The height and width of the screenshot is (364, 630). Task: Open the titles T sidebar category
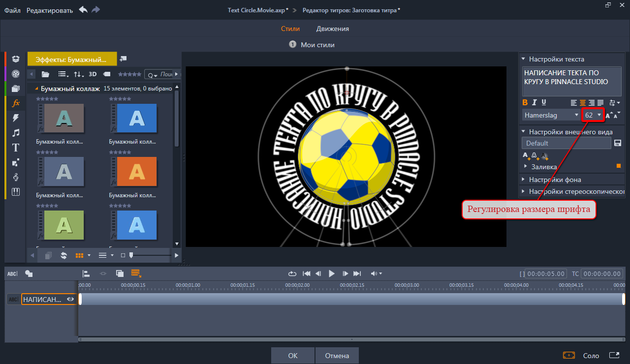click(x=16, y=147)
